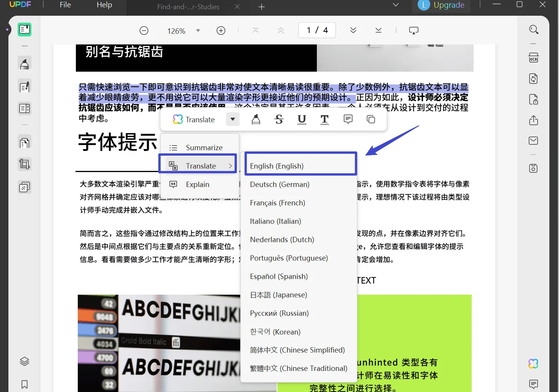Viewport: 559px width, 392px height.
Task: Open the Reader mode icon in left sidebar
Action: pyautogui.click(x=25, y=30)
